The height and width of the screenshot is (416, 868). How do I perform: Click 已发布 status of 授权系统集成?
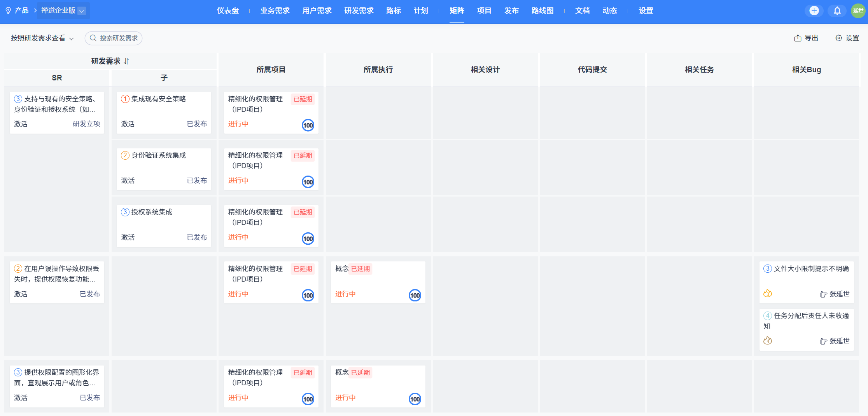(x=197, y=237)
